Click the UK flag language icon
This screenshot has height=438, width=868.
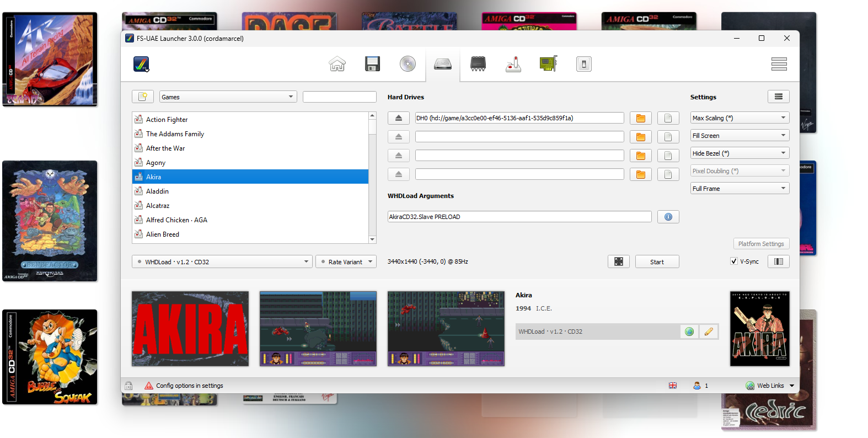point(673,386)
